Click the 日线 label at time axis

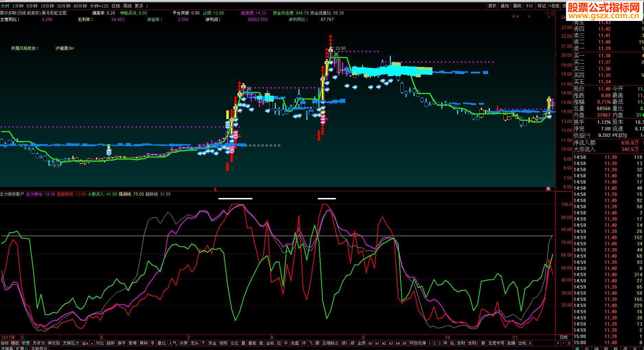(564, 337)
